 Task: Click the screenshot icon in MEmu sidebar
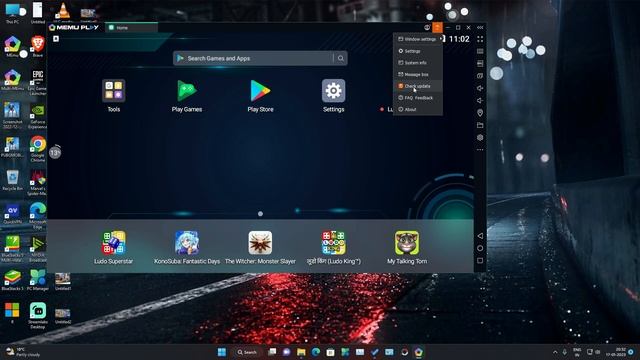pos(480,76)
